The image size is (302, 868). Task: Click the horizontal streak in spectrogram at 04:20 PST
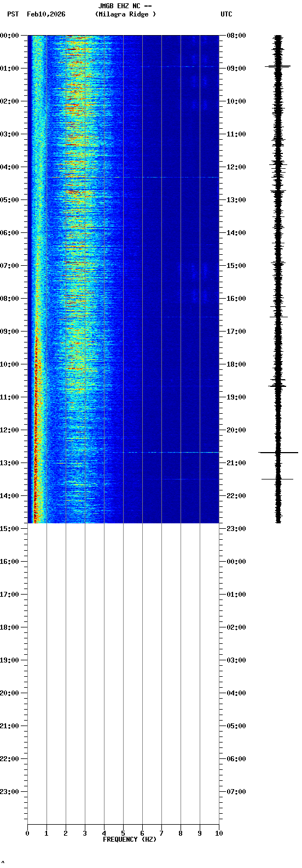point(123,177)
